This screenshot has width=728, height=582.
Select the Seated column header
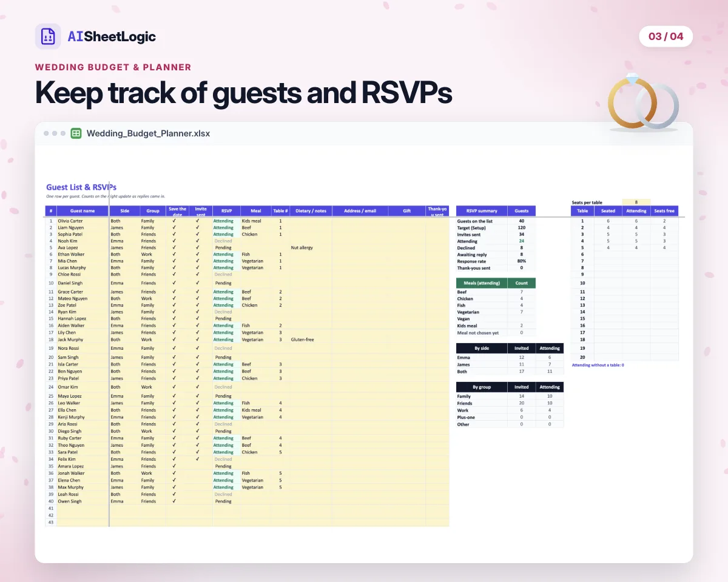coord(608,211)
